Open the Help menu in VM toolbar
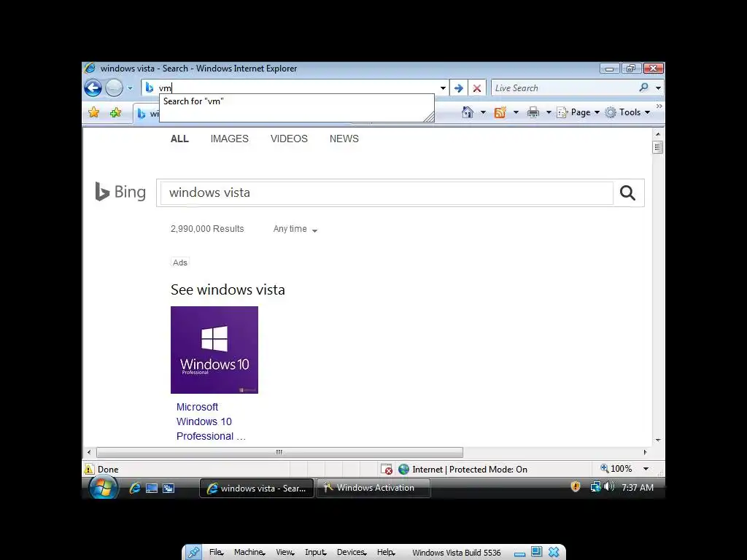Screen dimensions: 747x560 coord(386,553)
